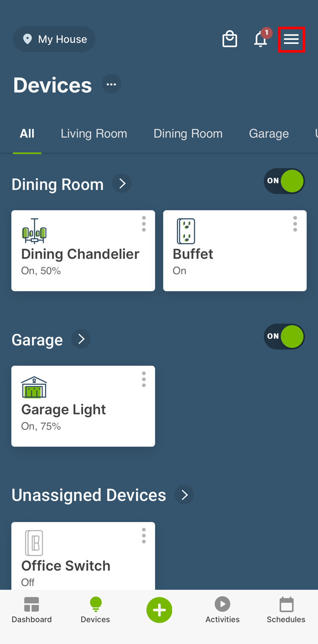
Task: Tap the Devices title options ellipsis
Action: point(112,84)
